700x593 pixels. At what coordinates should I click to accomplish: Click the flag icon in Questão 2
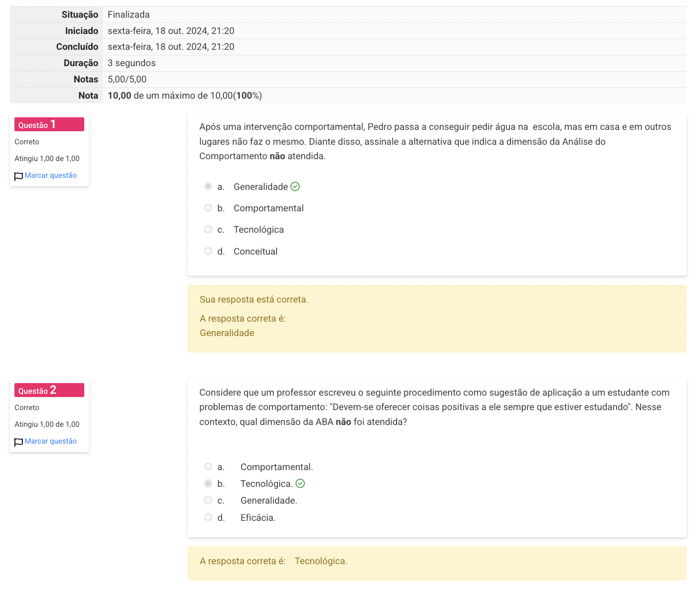pos(19,442)
